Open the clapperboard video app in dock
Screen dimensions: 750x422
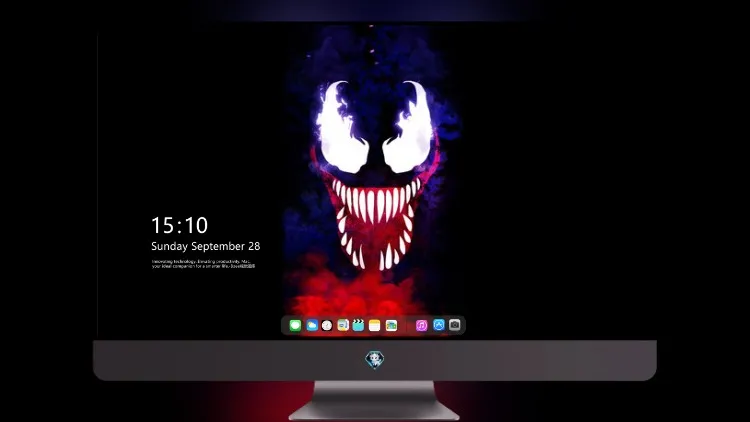click(358, 325)
